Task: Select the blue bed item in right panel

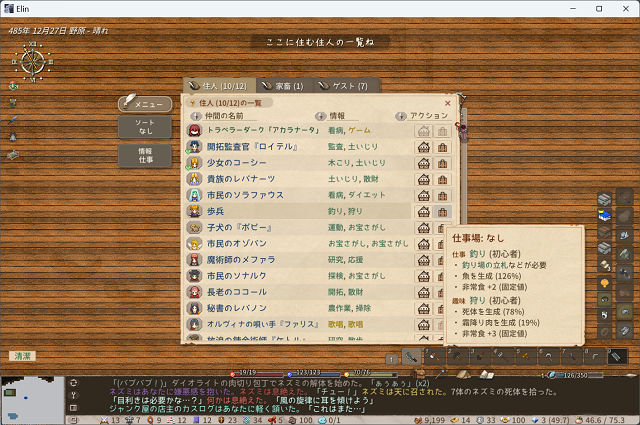Action: tap(604, 215)
